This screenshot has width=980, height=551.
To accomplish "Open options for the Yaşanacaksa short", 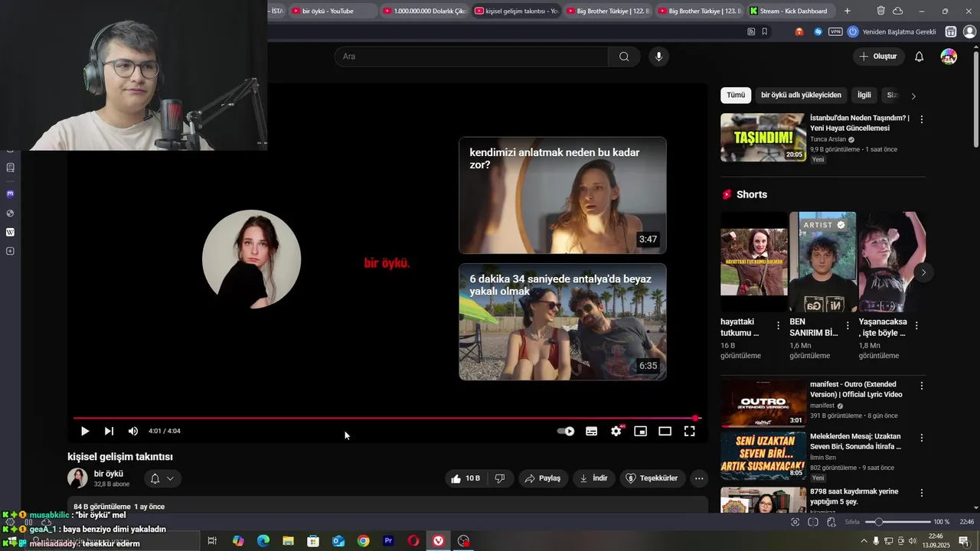I will coord(916,326).
